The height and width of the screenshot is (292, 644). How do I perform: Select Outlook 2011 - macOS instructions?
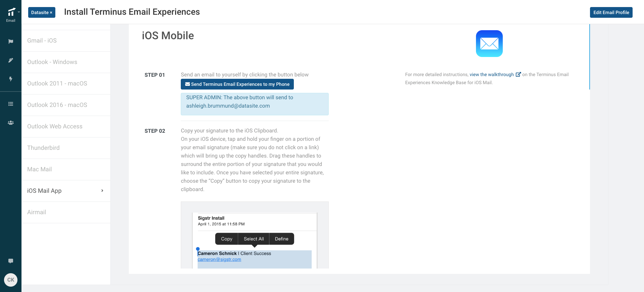[66, 84]
